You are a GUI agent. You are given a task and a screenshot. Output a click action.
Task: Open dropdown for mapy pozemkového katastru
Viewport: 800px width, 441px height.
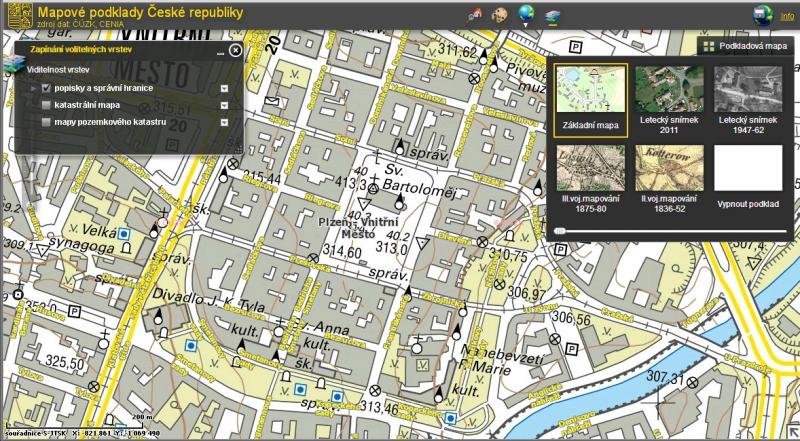click(x=225, y=122)
